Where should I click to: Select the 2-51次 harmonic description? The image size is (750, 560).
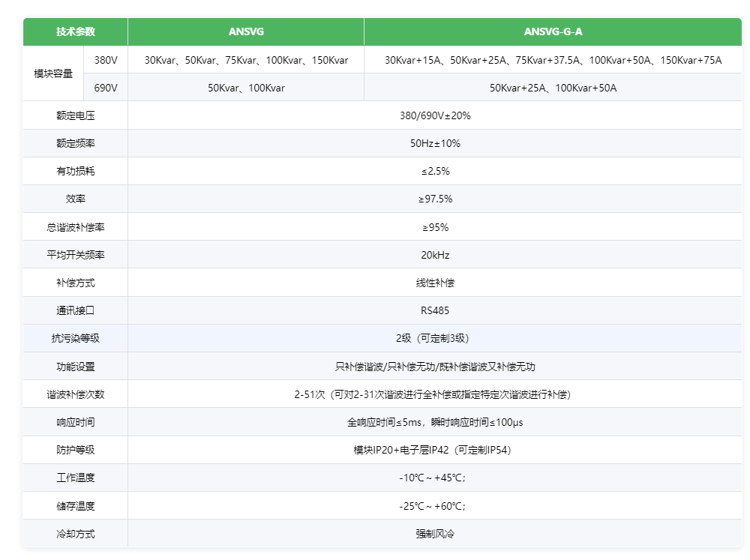pos(433,394)
